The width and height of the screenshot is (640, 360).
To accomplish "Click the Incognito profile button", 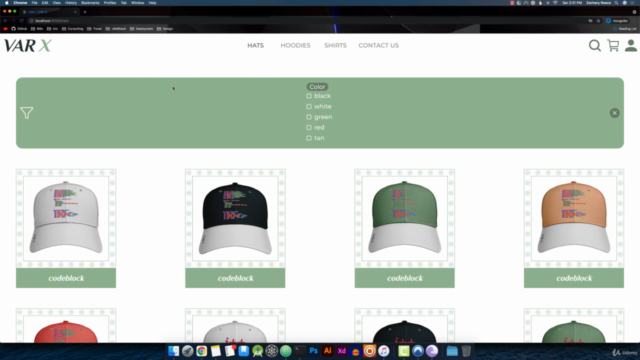I will click(617, 20).
